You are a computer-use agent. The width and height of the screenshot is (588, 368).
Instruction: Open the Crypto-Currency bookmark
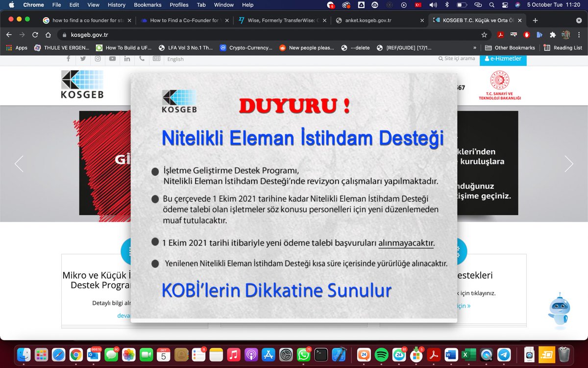(x=246, y=48)
